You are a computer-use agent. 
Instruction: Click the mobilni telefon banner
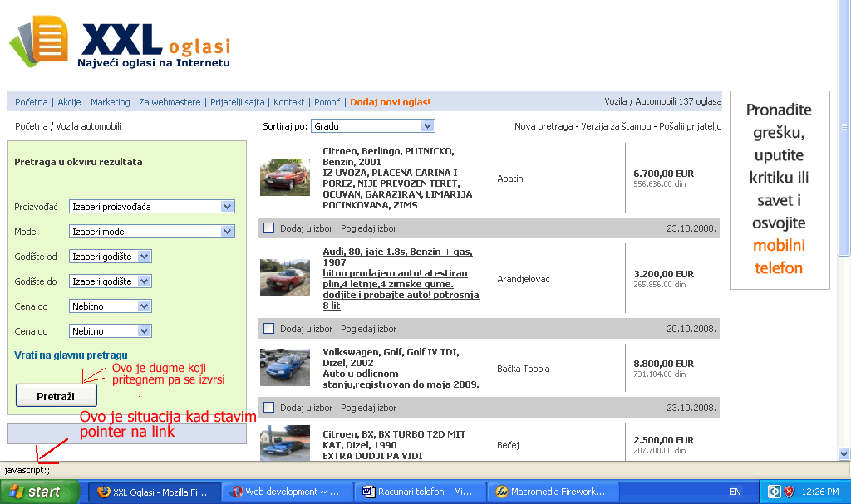[780, 189]
